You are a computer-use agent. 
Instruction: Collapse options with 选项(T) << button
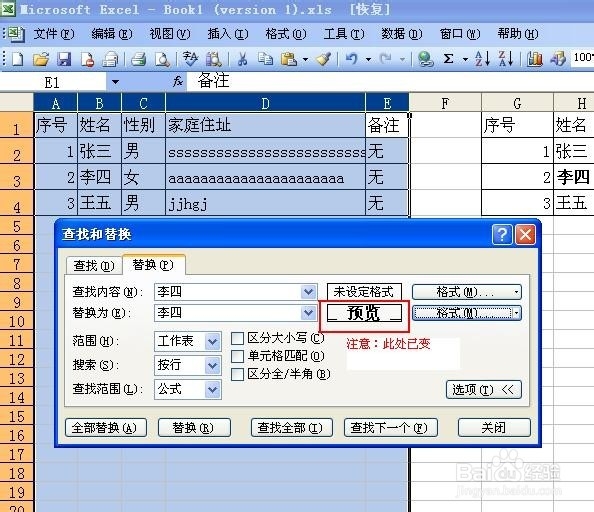(x=484, y=390)
